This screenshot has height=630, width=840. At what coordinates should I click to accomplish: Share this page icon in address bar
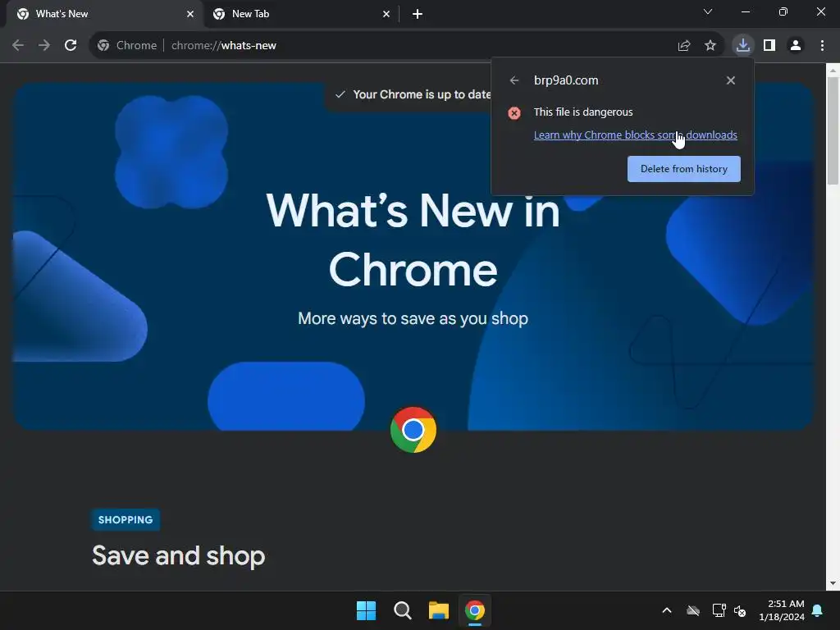[684, 46]
